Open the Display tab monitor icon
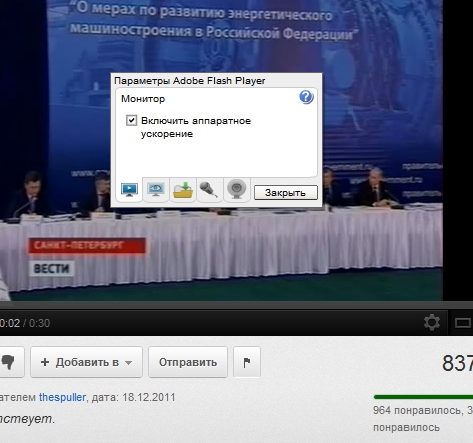473x443 pixels. [129, 190]
